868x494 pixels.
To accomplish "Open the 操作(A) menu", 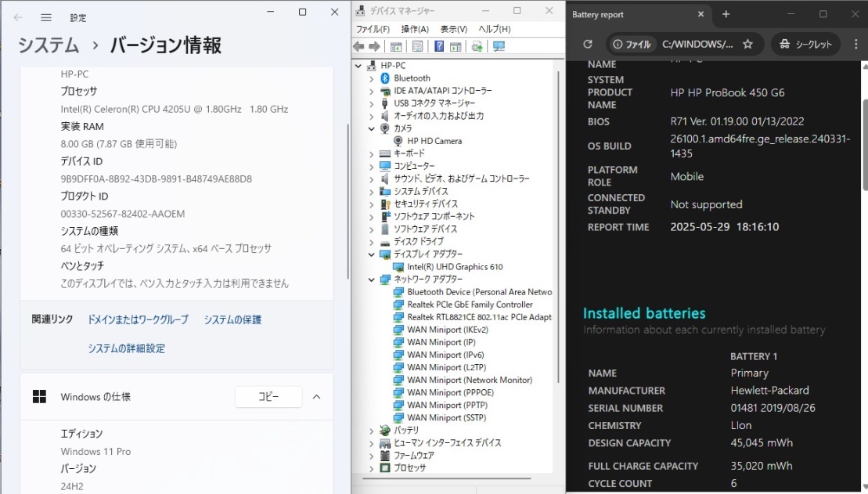I will (x=415, y=29).
